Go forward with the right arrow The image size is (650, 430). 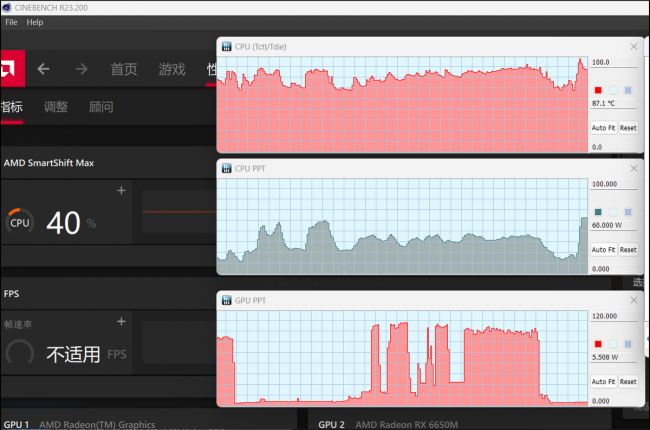[82, 69]
